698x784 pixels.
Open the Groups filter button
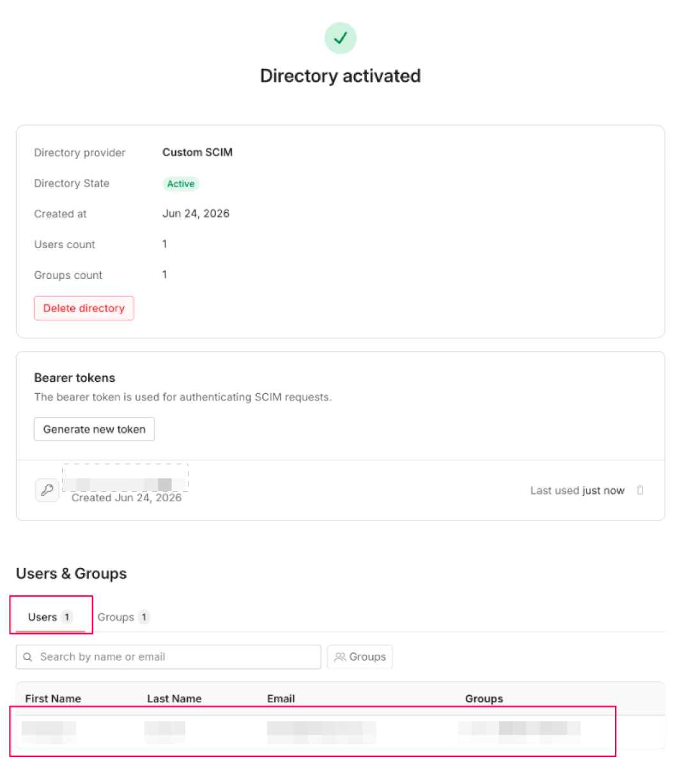tap(360, 657)
